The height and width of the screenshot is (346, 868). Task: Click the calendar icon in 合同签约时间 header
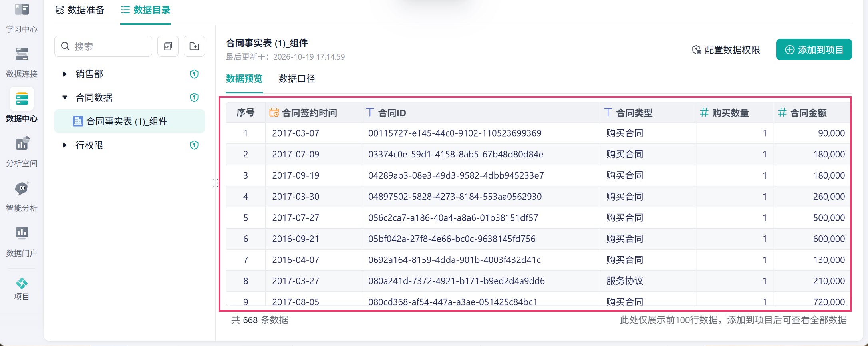(x=274, y=113)
